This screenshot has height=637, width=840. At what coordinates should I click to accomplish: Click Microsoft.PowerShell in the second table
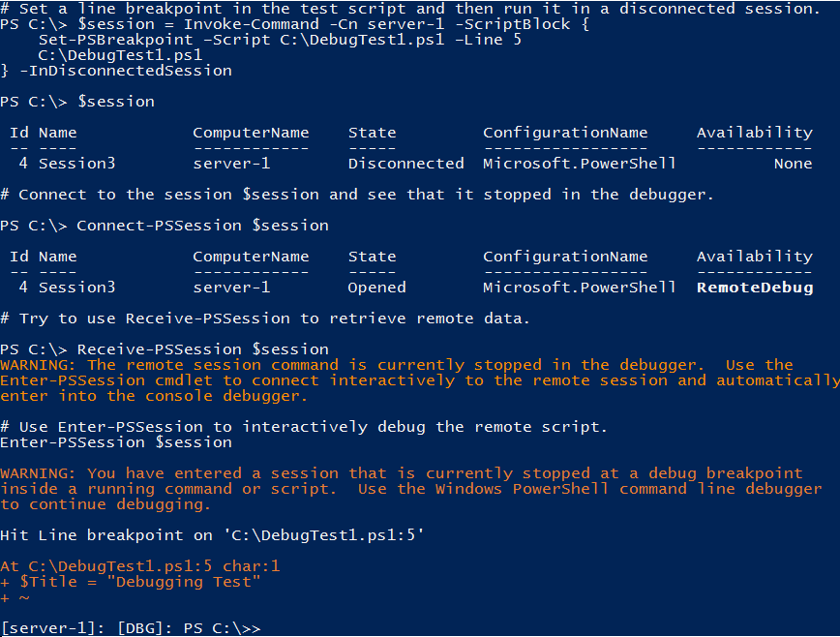pyautogui.click(x=579, y=288)
